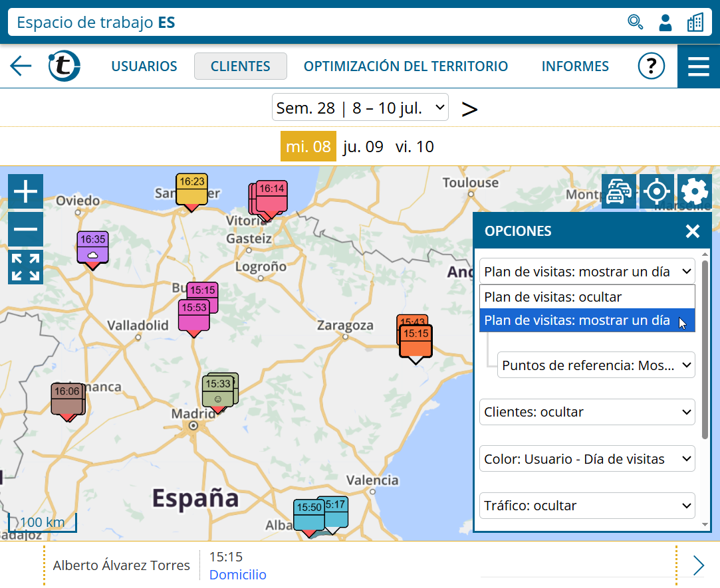
Task: Open the USUARIOS tab
Action: [x=144, y=66]
